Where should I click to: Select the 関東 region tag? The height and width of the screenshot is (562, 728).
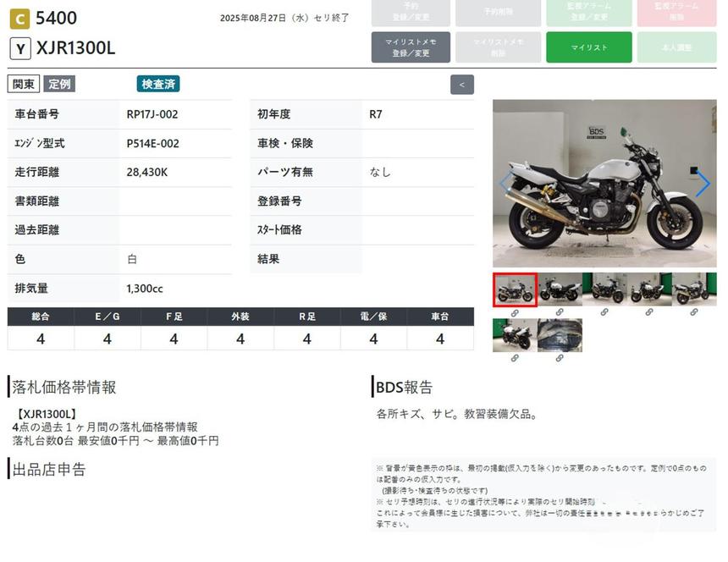24,84
